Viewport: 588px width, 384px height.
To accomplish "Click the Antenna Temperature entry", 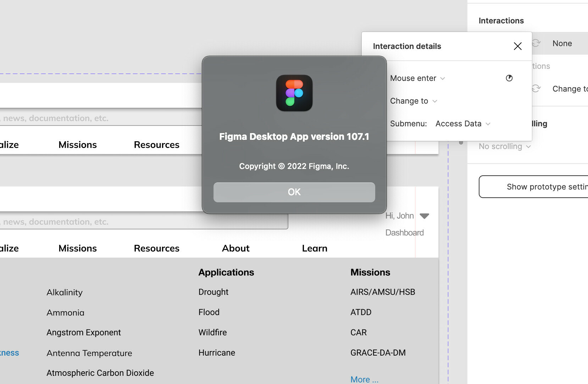I will [89, 353].
